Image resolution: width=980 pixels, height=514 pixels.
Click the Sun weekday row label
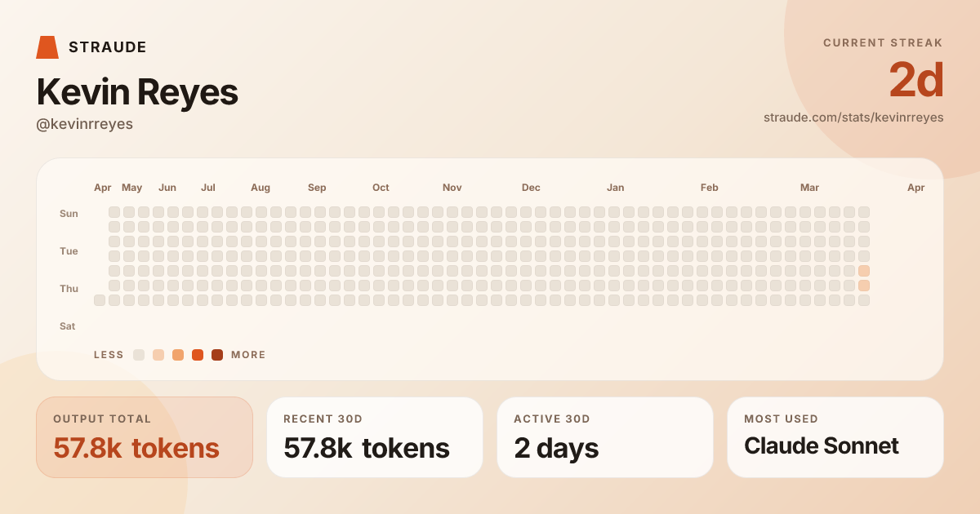[69, 214]
